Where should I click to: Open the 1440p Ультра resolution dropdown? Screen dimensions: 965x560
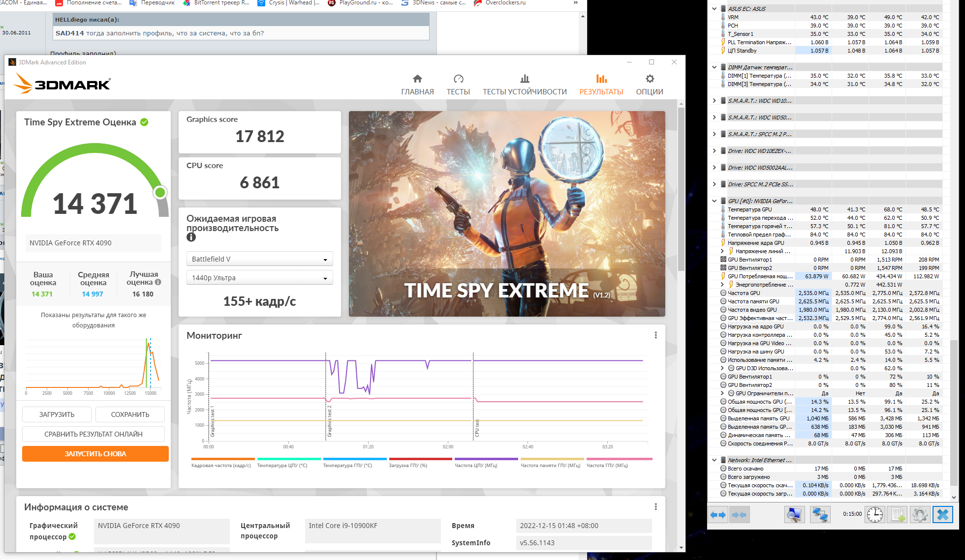coord(259,278)
